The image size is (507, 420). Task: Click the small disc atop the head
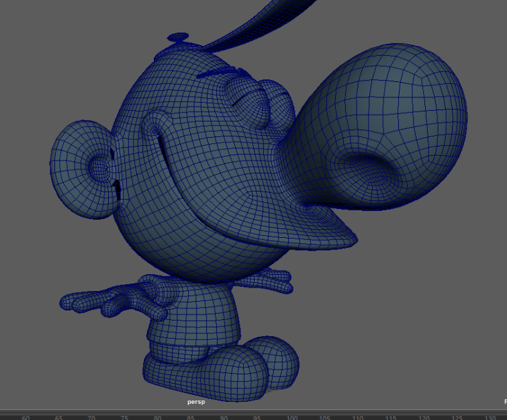178,38
